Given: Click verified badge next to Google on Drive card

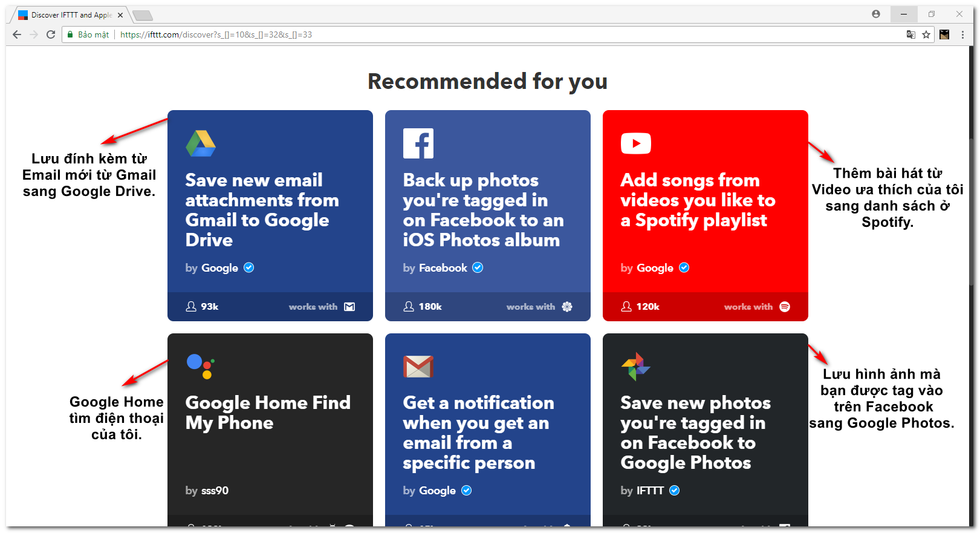Looking at the screenshot, I should click(x=249, y=267).
